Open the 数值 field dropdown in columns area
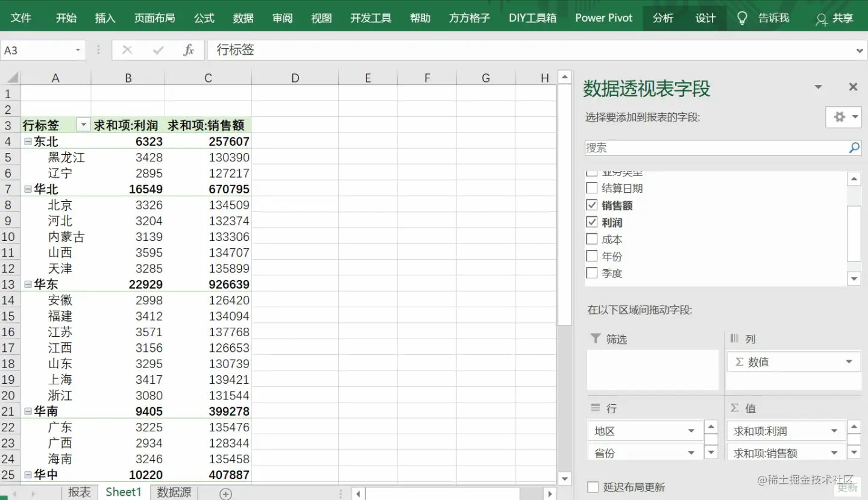The height and width of the screenshot is (500, 868). coord(849,362)
